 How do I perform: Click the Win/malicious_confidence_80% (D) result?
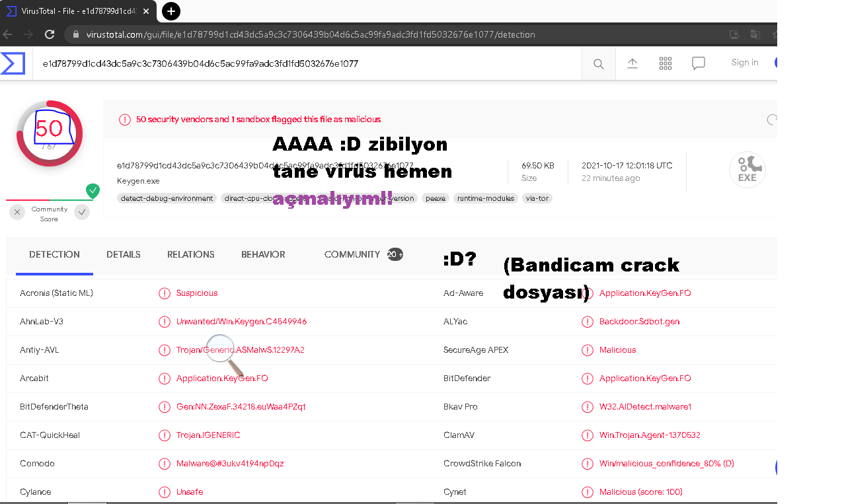tap(667, 464)
